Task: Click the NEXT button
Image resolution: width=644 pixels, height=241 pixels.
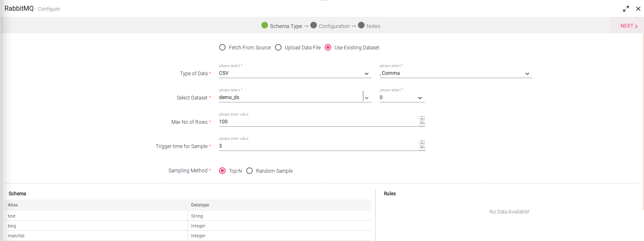Action: point(629,26)
